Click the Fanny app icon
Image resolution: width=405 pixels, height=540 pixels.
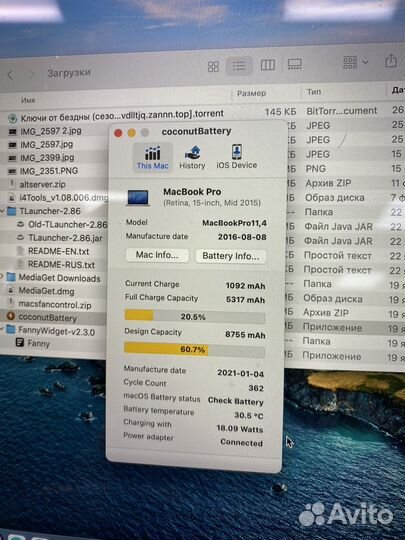point(20,342)
